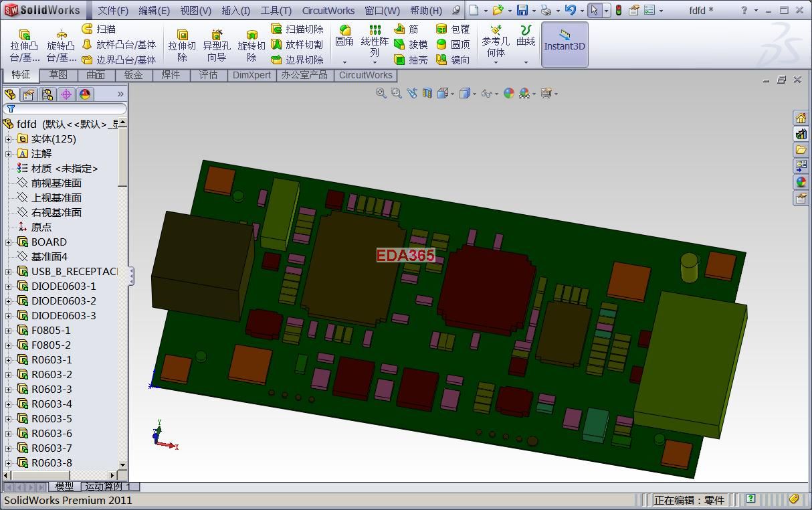Switch to the 草图 Sketch tab
The width and height of the screenshot is (812, 510).
click(58, 75)
